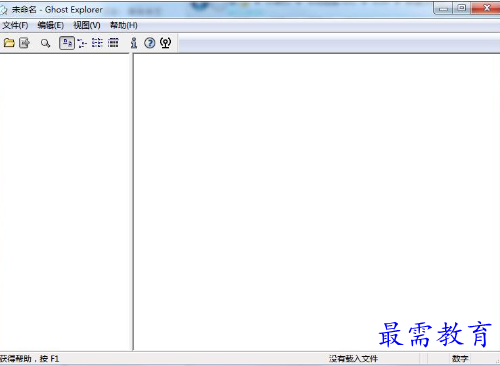
Task: Open an image file with folder icon
Action: [9, 43]
